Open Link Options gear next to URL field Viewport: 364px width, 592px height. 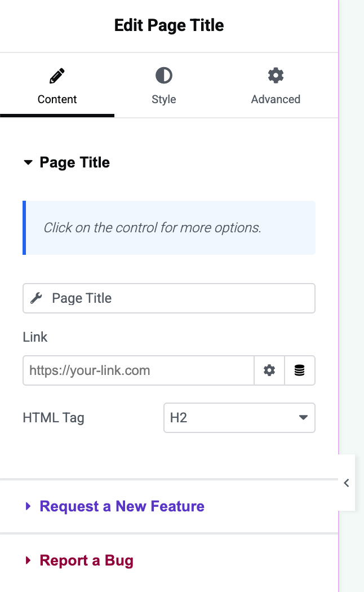pyautogui.click(x=269, y=370)
